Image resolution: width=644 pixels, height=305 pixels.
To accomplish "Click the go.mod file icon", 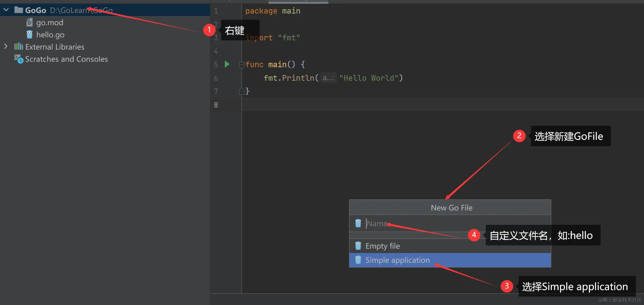I will [x=29, y=22].
